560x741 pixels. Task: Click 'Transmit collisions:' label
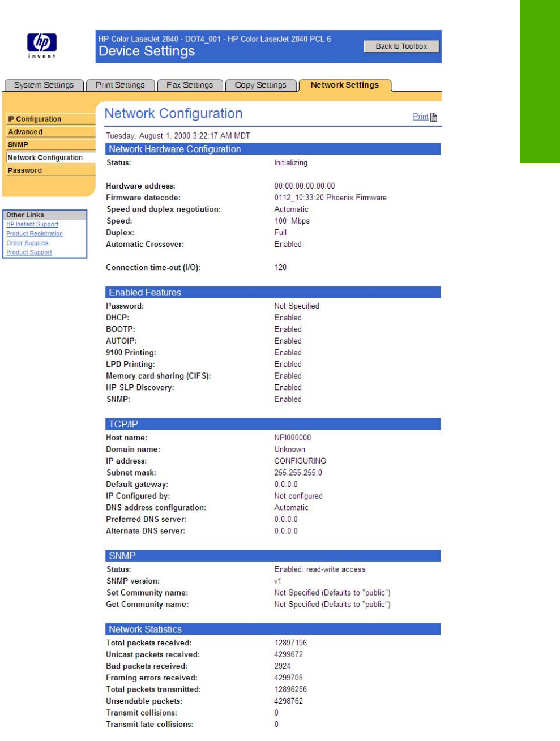(142, 713)
